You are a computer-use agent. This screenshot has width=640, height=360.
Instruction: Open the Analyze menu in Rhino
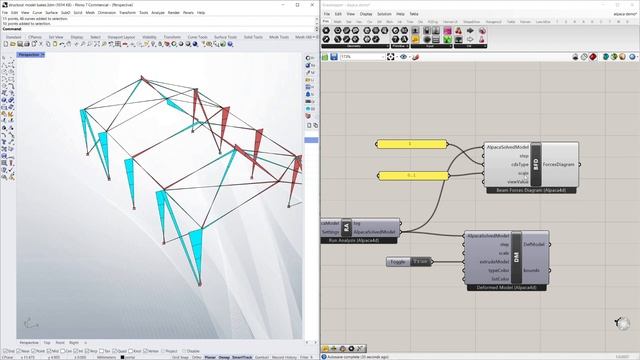pos(158,13)
